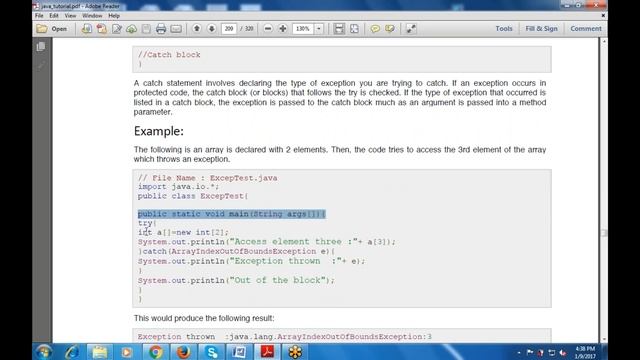This screenshot has width=640, height=360.
Task: Click the fit one full page icon
Action: click(x=354, y=29)
